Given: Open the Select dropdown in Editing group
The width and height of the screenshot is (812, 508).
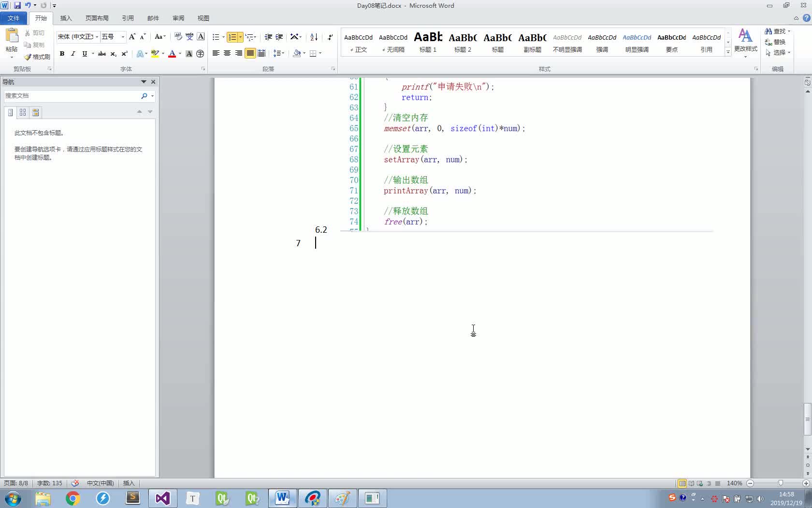Looking at the screenshot, I should [778, 52].
